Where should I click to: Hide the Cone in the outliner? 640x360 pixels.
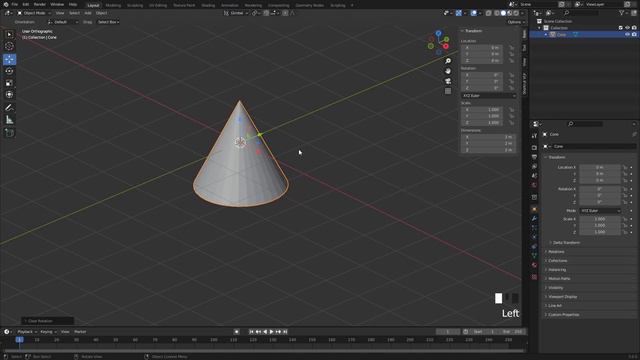[x=627, y=35]
